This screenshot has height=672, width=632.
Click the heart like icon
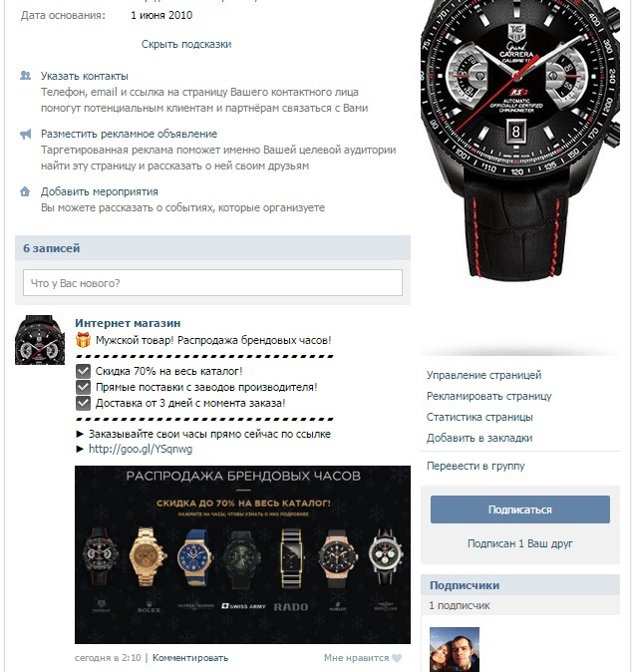coord(397,657)
